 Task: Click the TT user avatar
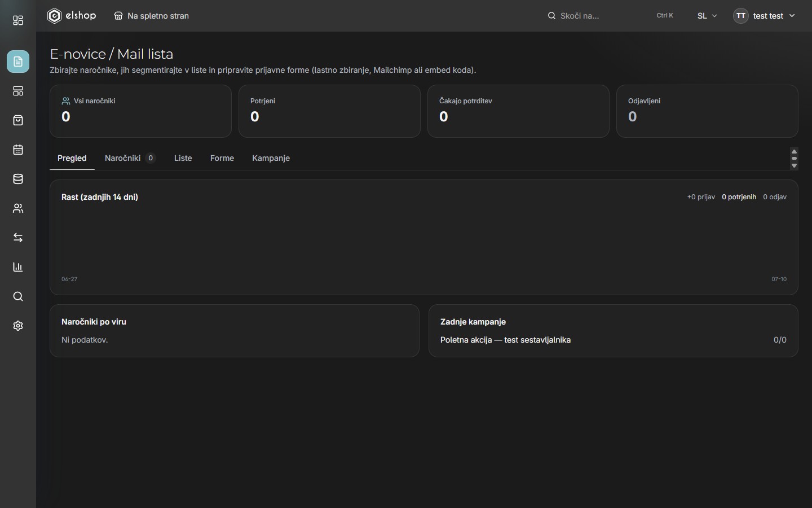(741, 16)
